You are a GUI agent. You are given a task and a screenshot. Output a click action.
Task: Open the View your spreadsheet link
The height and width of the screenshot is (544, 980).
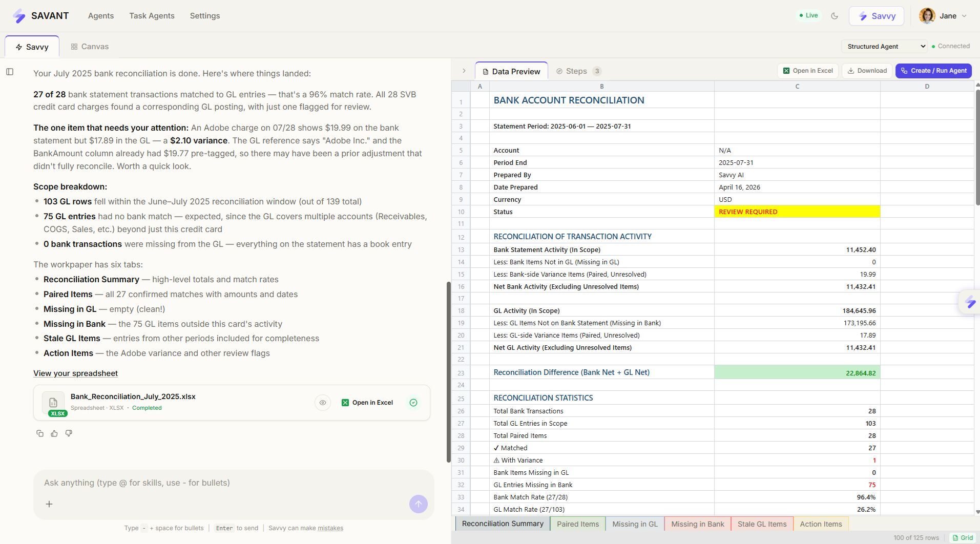[75, 373]
